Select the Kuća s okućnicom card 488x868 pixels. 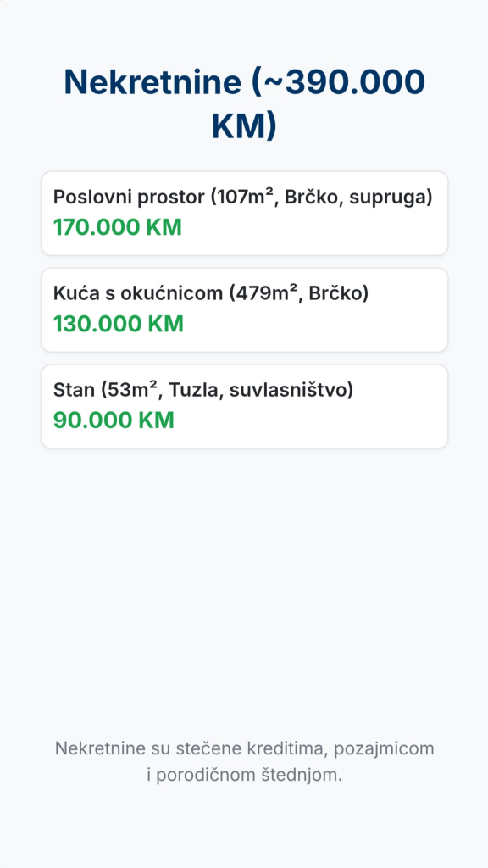(x=244, y=309)
